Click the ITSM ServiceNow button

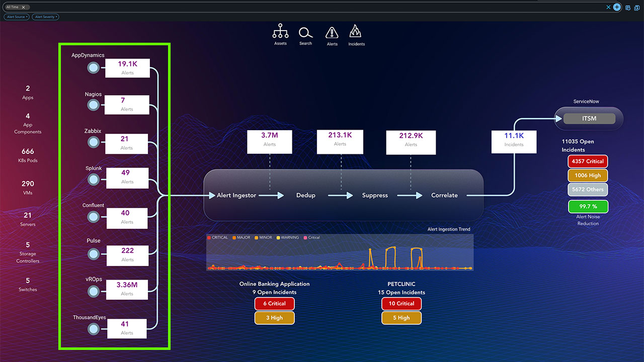click(x=589, y=119)
